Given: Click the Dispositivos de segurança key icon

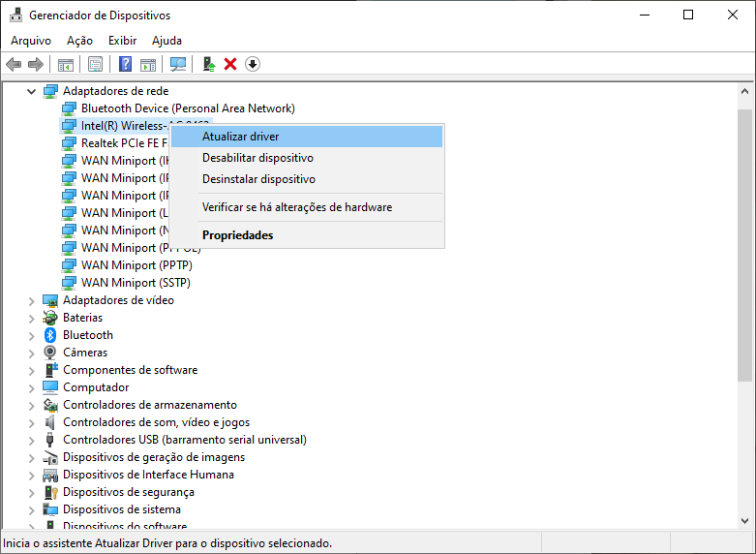Looking at the screenshot, I should click(x=50, y=492).
